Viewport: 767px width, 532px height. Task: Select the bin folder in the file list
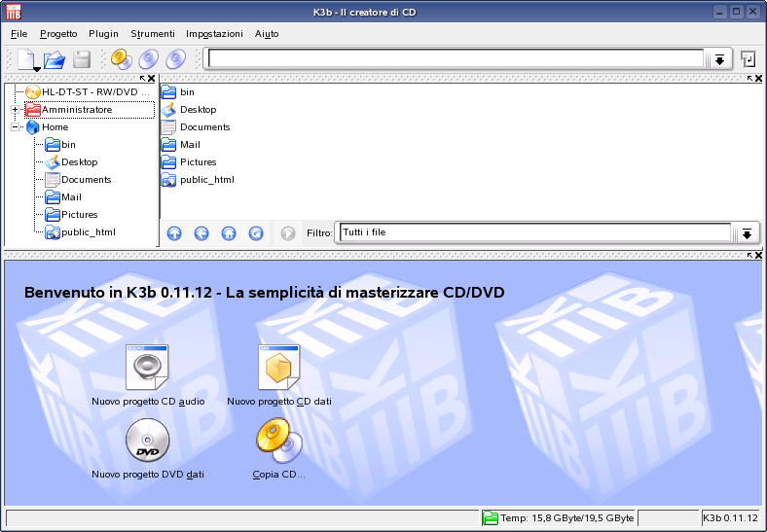(178, 92)
